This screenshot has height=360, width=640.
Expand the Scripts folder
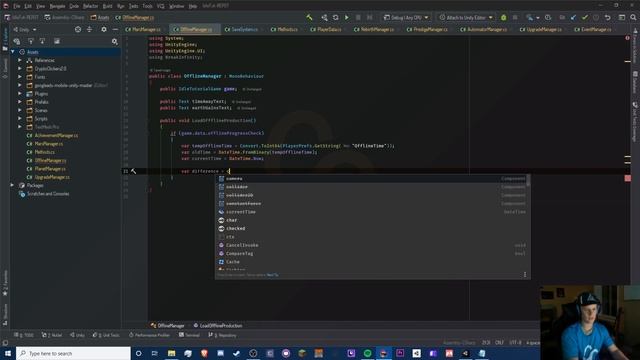(x=20, y=118)
